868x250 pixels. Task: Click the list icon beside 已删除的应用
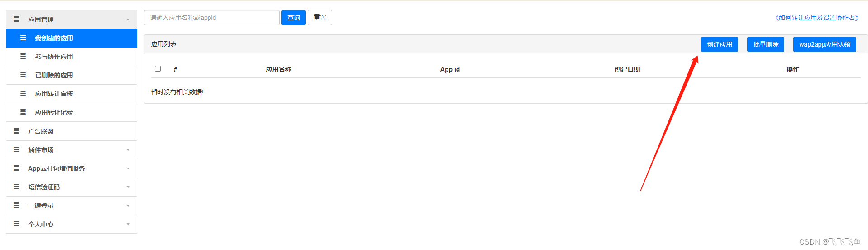pos(23,75)
